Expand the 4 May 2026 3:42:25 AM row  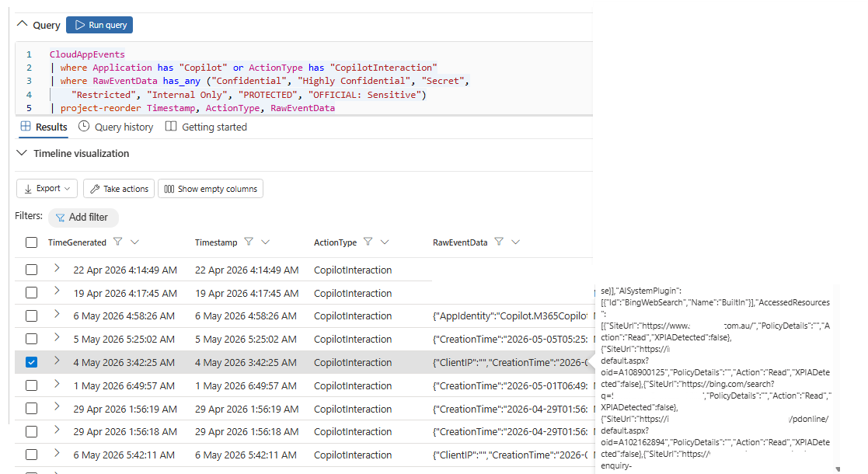[x=57, y=361]
